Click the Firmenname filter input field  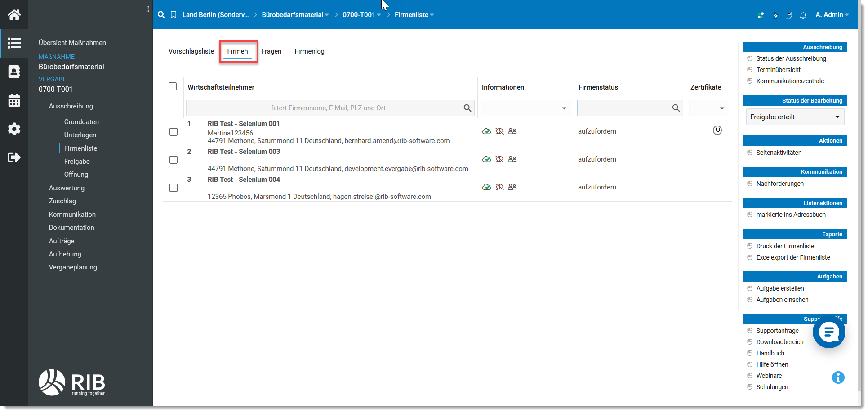[330, 108]
